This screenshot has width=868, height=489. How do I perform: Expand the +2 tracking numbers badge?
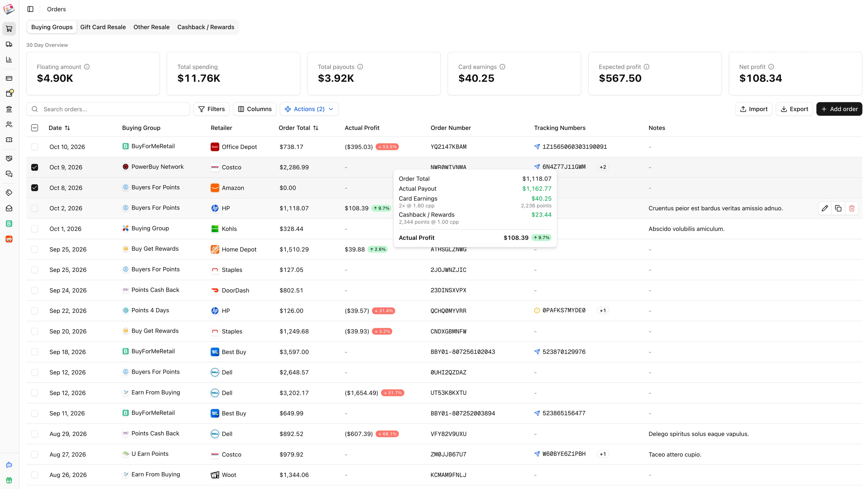[603, 167]
